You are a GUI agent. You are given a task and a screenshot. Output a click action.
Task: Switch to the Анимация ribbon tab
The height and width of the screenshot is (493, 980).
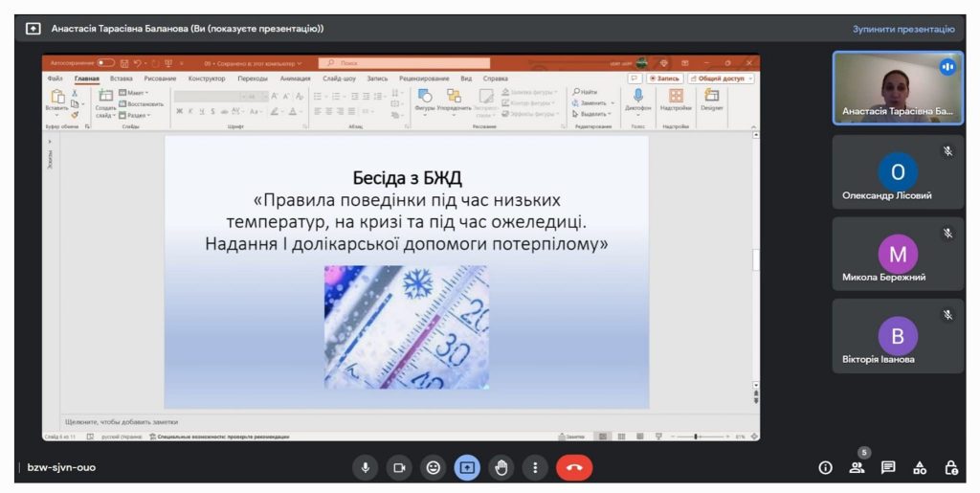pos(295,78)
